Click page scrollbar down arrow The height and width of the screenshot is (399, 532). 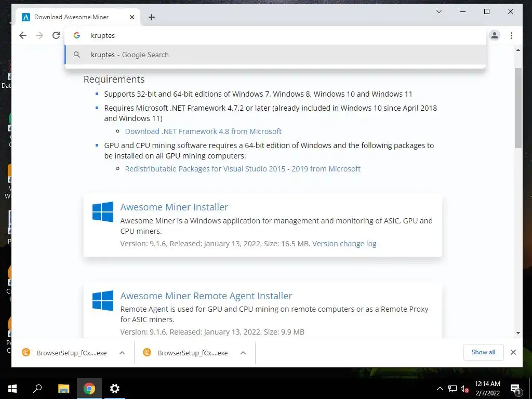coord(518,333)
